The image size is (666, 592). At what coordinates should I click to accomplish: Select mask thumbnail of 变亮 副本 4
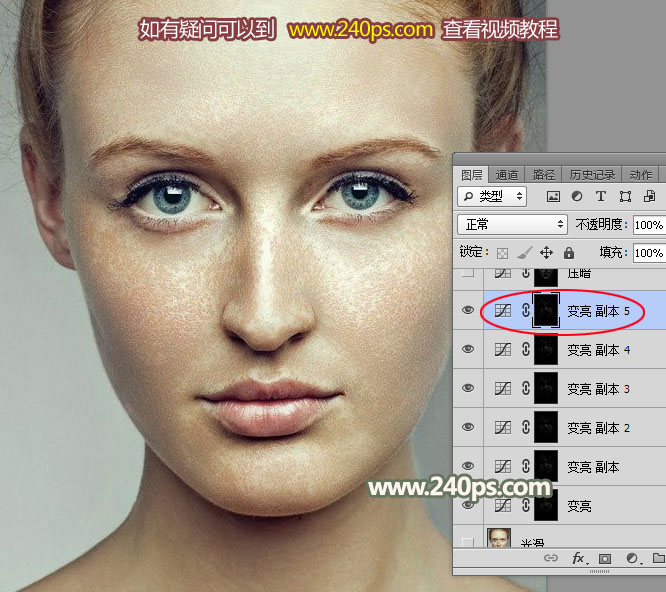(546, 349)
